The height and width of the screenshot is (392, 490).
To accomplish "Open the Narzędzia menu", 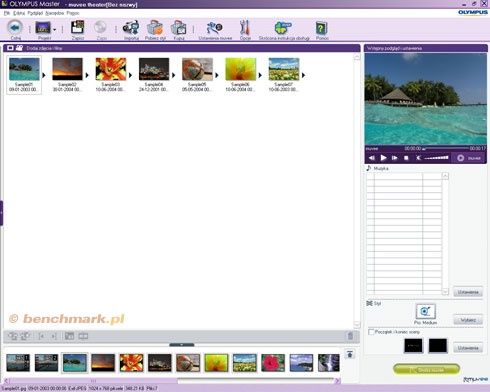I will tap(54, 13).
